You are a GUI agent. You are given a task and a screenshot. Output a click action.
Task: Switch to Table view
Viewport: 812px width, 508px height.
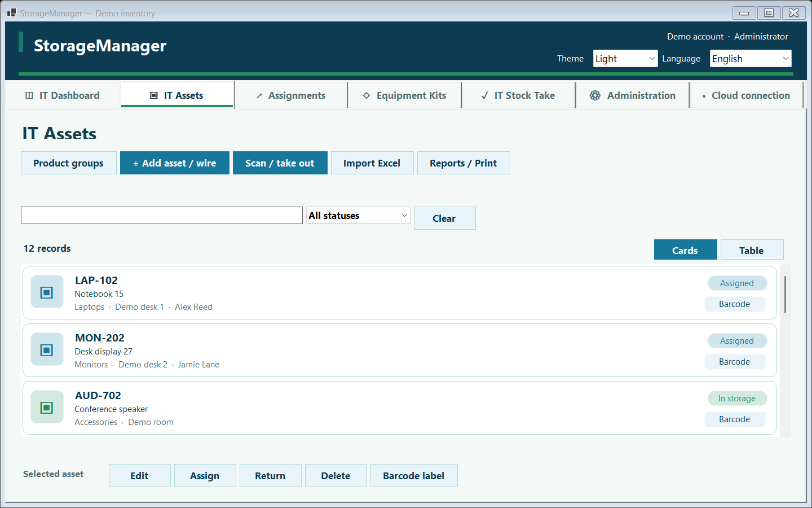pos(752,250)
